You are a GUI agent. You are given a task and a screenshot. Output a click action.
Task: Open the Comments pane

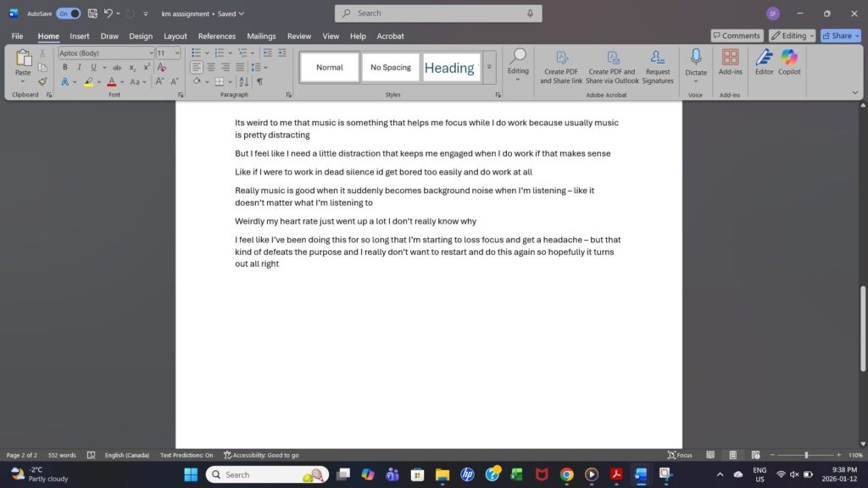coord(736,36)
